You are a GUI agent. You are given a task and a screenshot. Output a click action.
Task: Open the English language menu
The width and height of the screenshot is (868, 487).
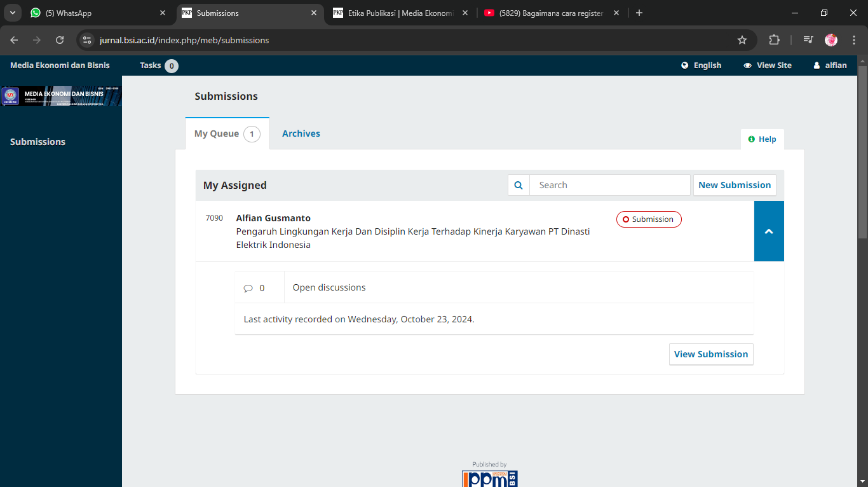[x=702, y=65]
